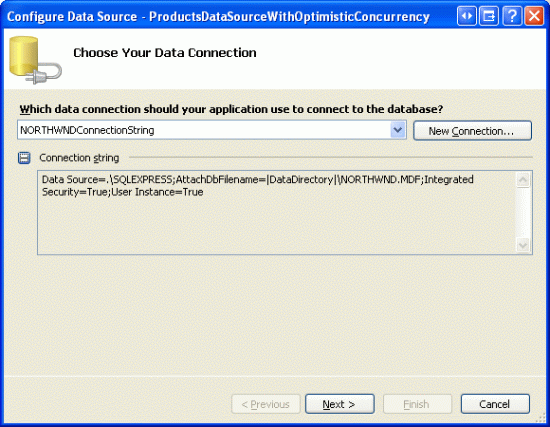Close the Configure Data Source dialog
Screen dimensions: 550x427
tap(534, 16)
